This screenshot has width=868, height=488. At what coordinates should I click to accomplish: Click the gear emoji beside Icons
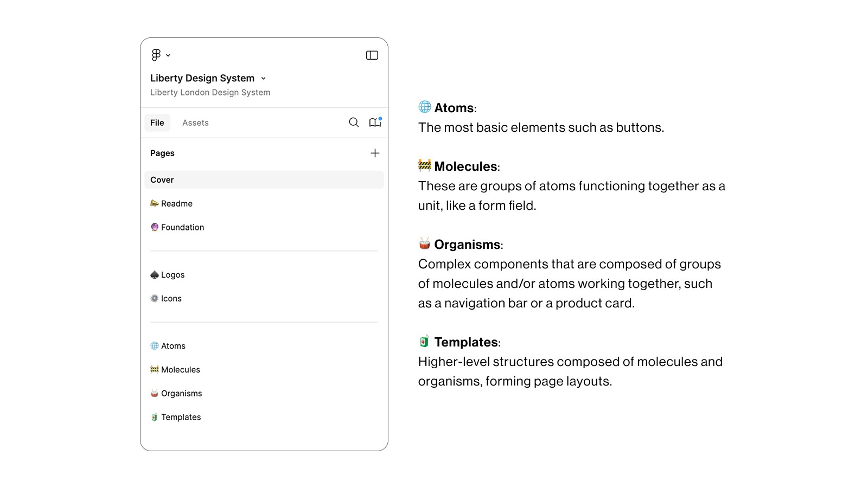click(155, 298)
